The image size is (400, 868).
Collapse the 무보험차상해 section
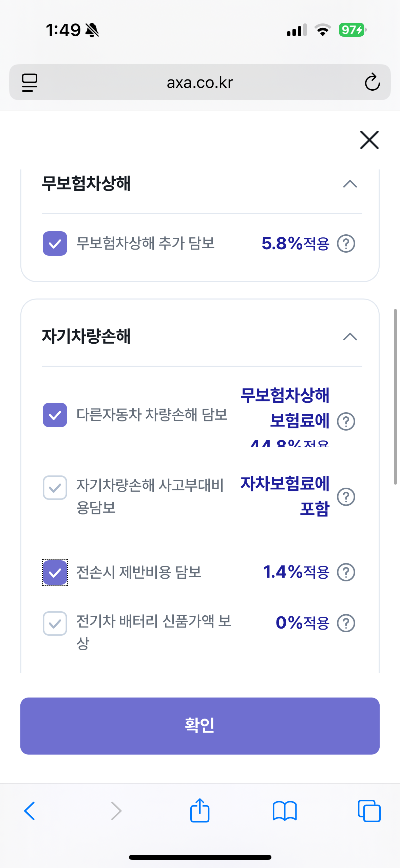point(350,184)
